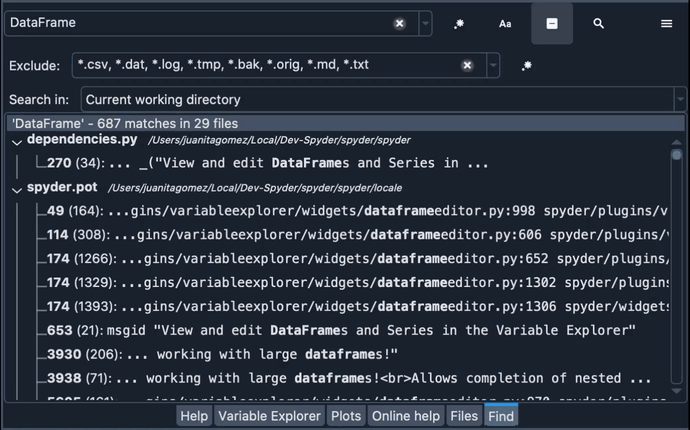The height and width of the screenshot is (430, 690).
Task: Click the results vertical scrollbar handle
Action: [676, 155]
